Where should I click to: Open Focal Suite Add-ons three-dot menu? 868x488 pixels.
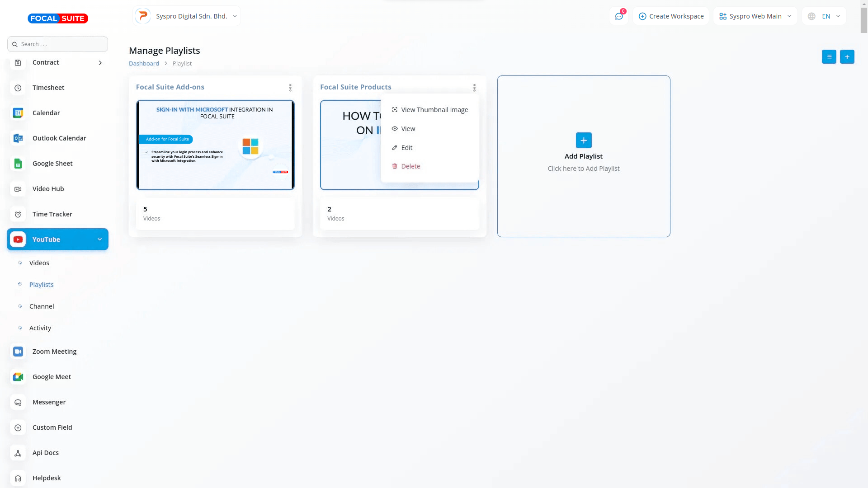click(x=290, y=88)
